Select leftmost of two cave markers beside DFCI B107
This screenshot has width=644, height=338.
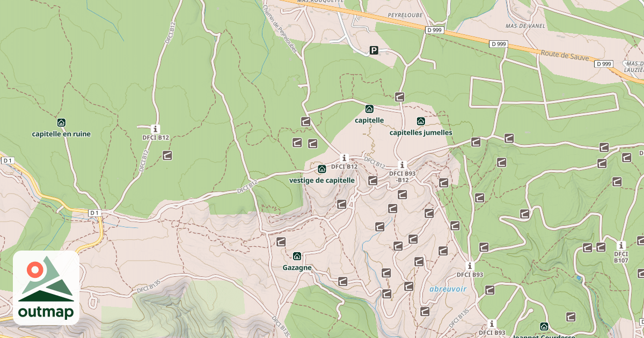(588, 247)
